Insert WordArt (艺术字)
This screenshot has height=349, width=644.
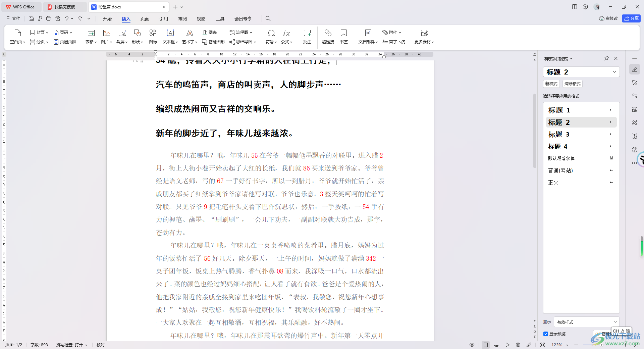coord(190,37)
